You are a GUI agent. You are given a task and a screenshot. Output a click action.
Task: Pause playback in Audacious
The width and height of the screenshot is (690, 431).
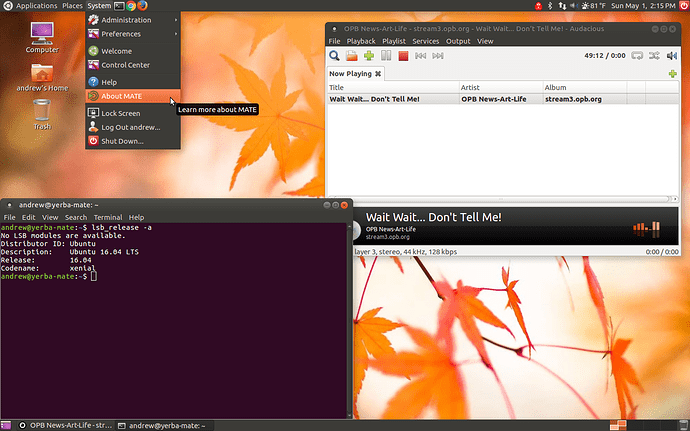(x=386, y=56)
